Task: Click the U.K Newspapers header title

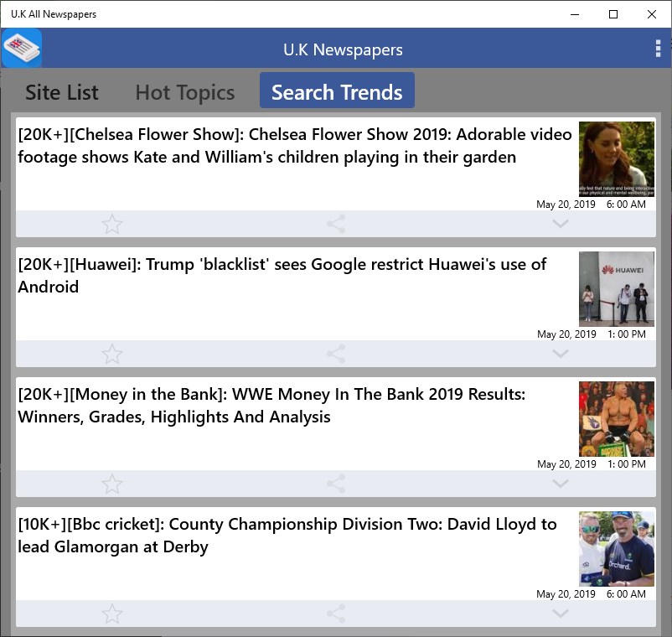Action: point(343,49)
